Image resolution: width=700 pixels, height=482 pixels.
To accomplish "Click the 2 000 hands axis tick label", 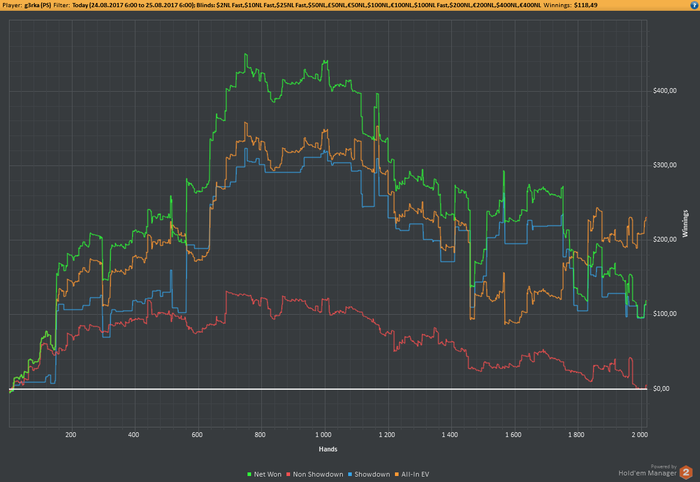I will click(x=639, y=435).
